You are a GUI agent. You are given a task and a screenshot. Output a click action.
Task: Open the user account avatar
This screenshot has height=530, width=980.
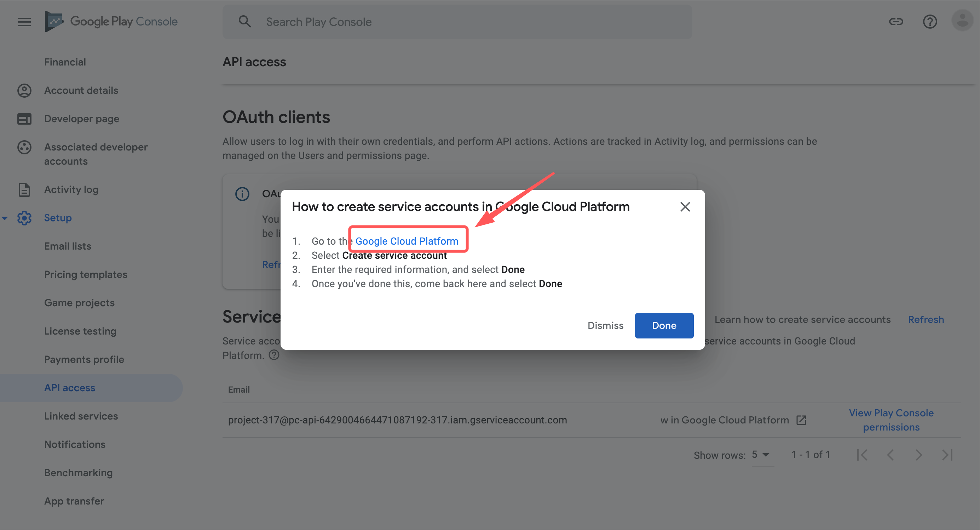pos(963,21)
